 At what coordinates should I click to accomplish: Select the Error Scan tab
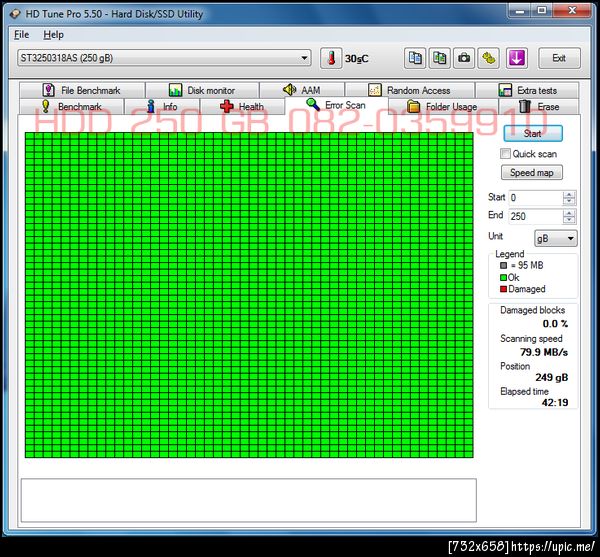(x=337, y=105)
